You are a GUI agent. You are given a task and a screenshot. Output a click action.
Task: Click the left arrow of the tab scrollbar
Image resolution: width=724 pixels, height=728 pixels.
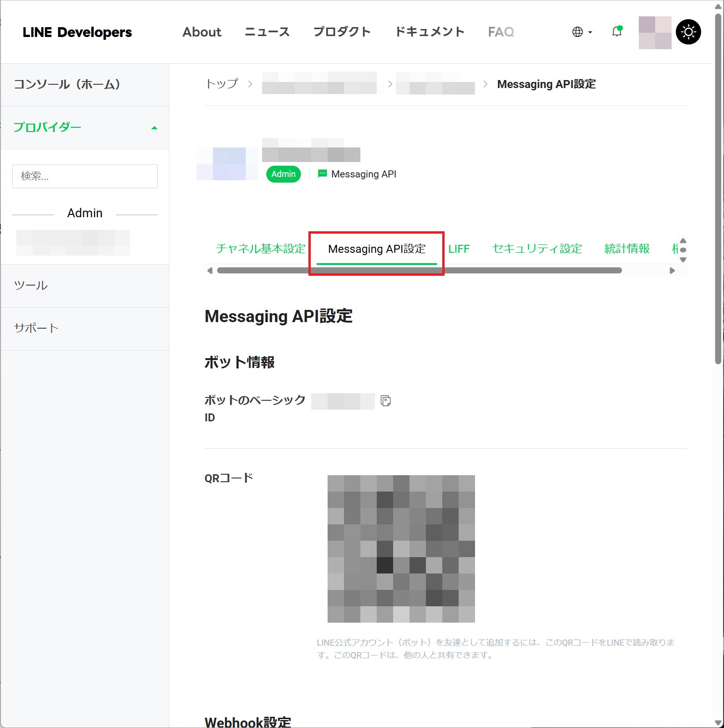210,270
